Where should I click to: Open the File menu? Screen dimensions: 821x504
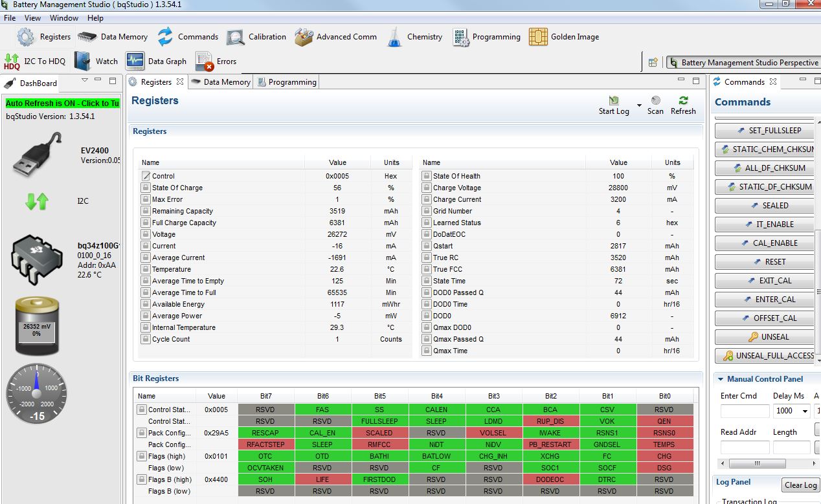pyautogui.click(x=10, y=18)
